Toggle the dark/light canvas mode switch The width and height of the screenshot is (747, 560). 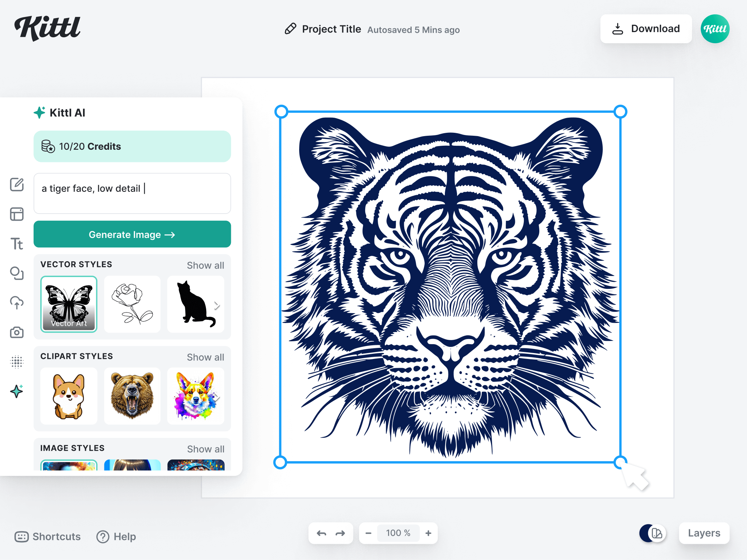[x=653, y=533]
